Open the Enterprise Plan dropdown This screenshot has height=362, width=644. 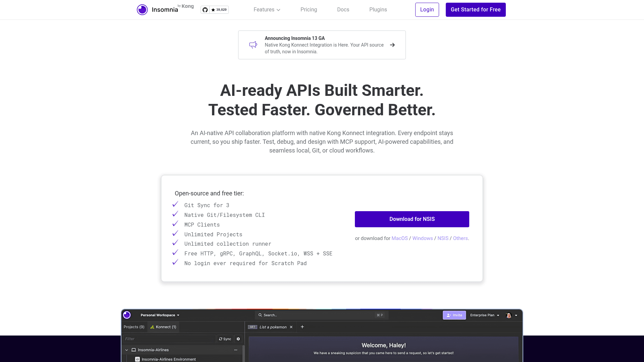[x=485, y=315]
